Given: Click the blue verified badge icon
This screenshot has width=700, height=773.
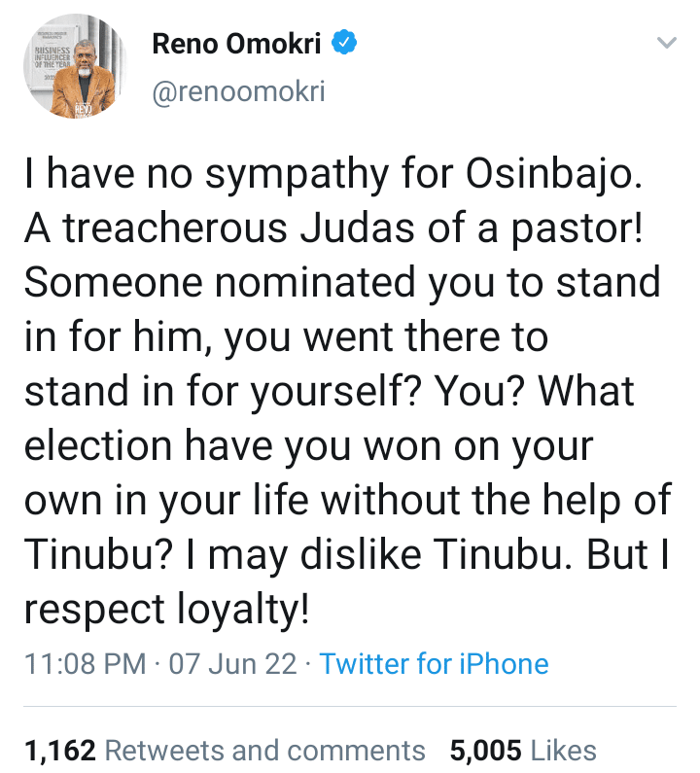Looking at the screenshot, I should [x=345, y=42].
